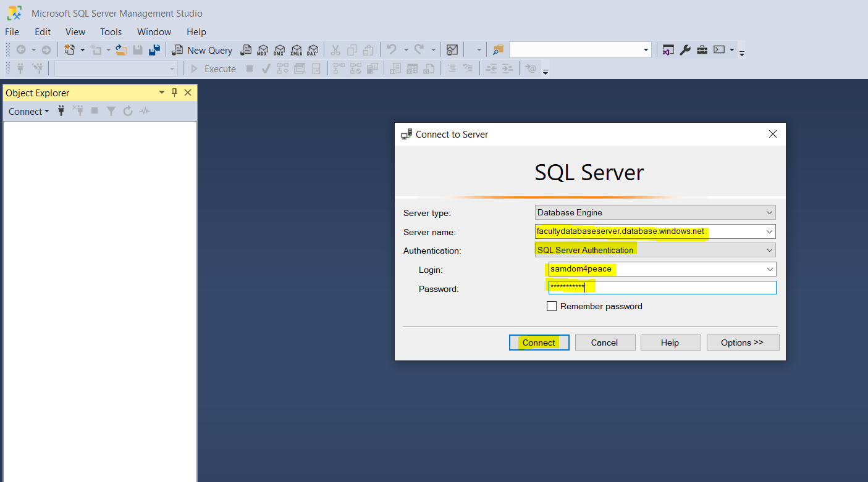
Task: Click the Connect Object Explorer plug icon
Action: (61, 111)
